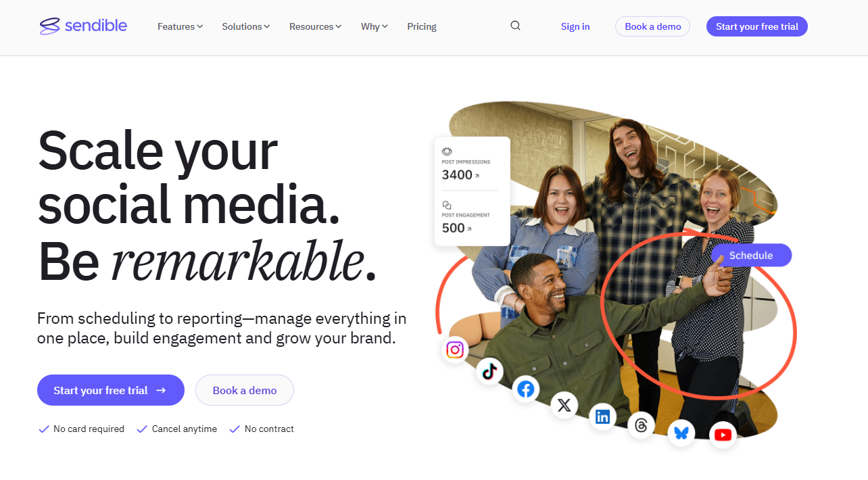Screen dimensions: 868x480
Task: Click hero Book a demo button
Action: click(245, 390)
